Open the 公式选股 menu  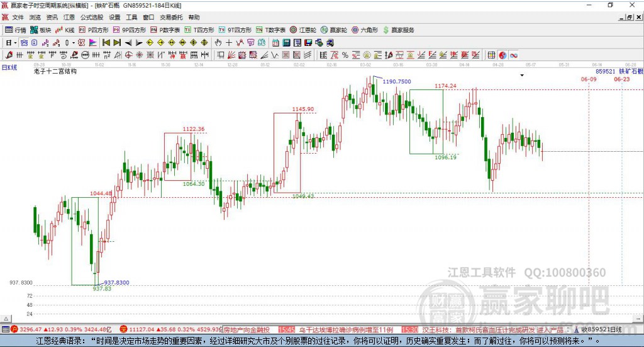92,17
